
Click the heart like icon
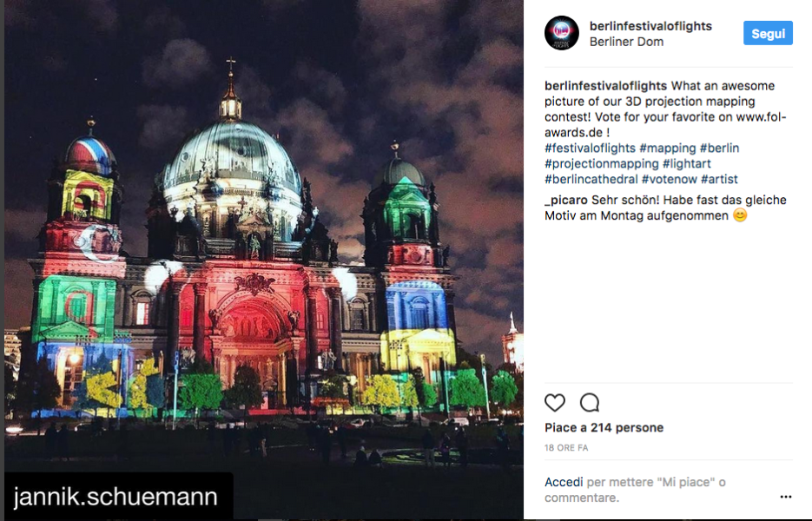click(x=555, y=402)
